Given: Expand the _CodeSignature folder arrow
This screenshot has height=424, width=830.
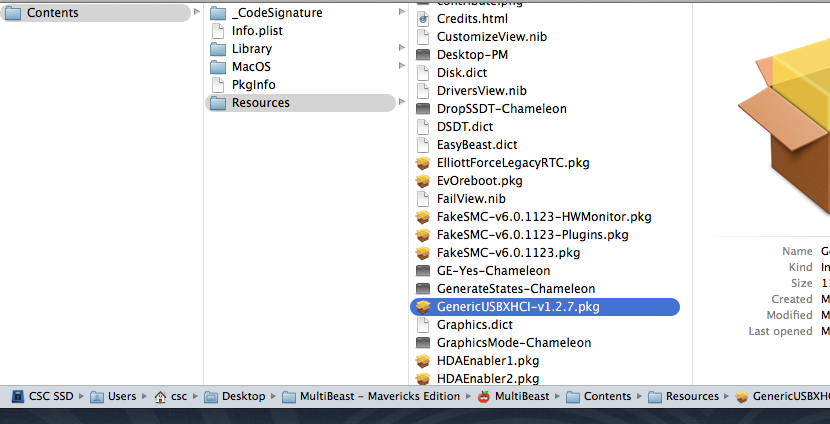Looking at the screenshot, I should 402,12.
